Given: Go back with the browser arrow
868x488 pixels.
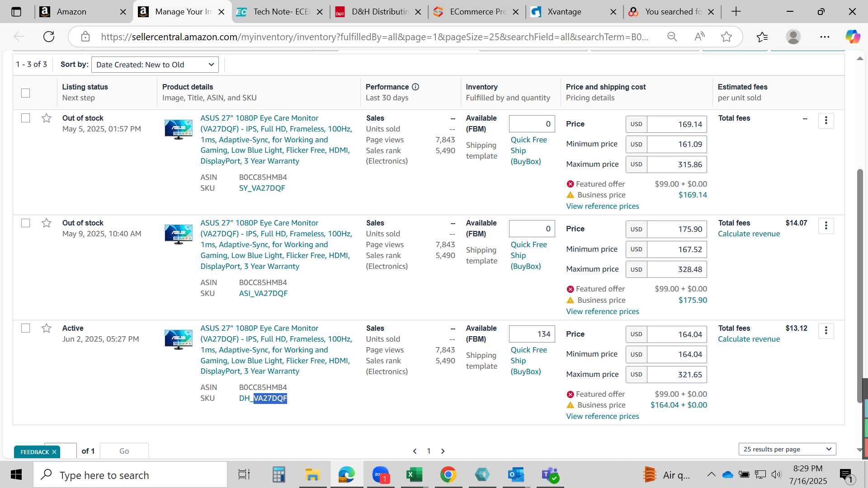Looking at the screenshot, I should pyautogui.click(x=19, y=37).
